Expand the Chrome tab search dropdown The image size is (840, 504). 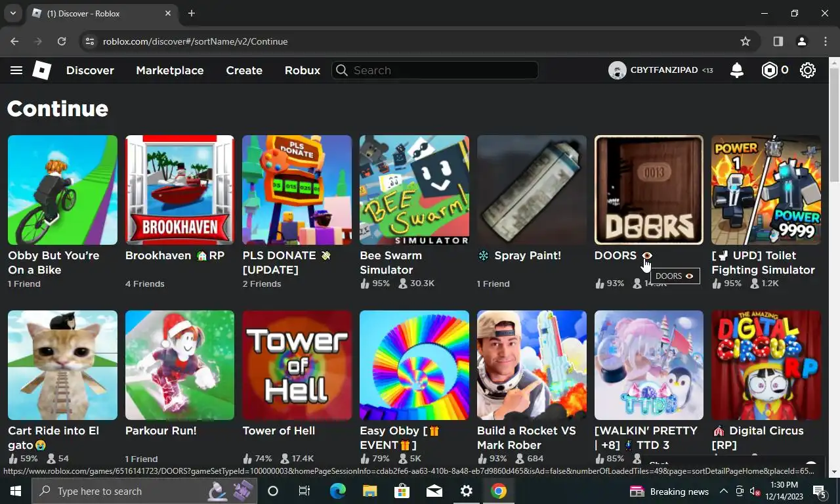(12, 13)
